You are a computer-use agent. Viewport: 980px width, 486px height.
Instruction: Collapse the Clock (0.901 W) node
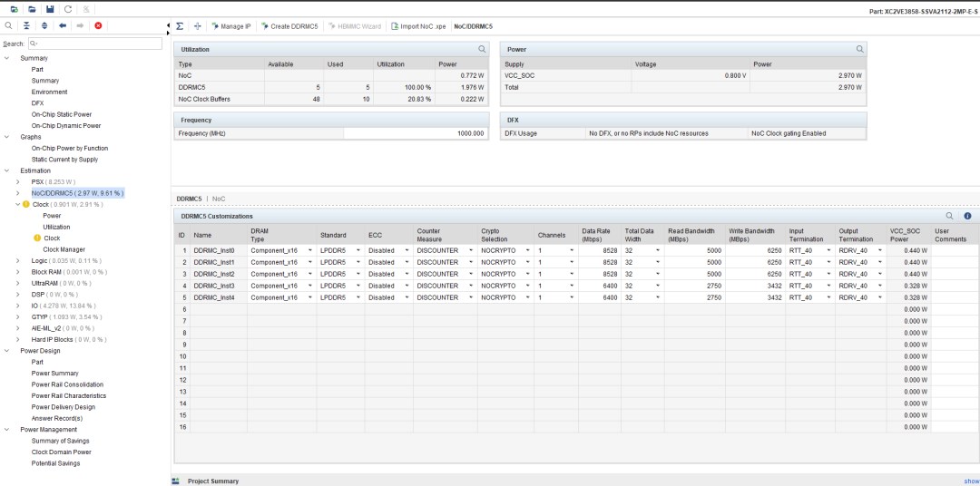click(17, 204)
